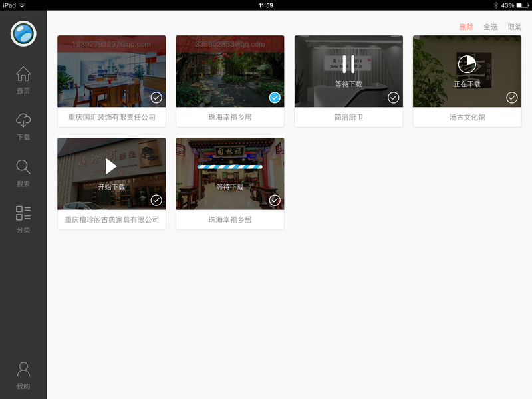This screenshot has height=399, width=532.
Task: Open the 搜索 magnifier icon
Action: click(x=23, y=167)
